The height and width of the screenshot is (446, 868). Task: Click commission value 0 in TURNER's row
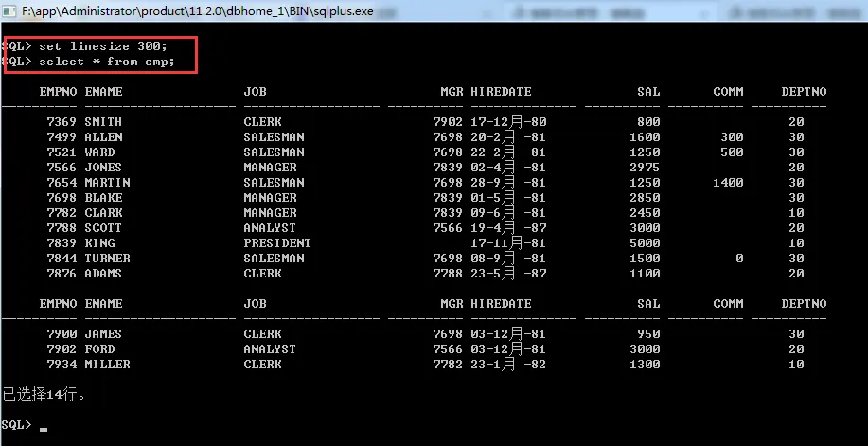(x=739, y=259)
